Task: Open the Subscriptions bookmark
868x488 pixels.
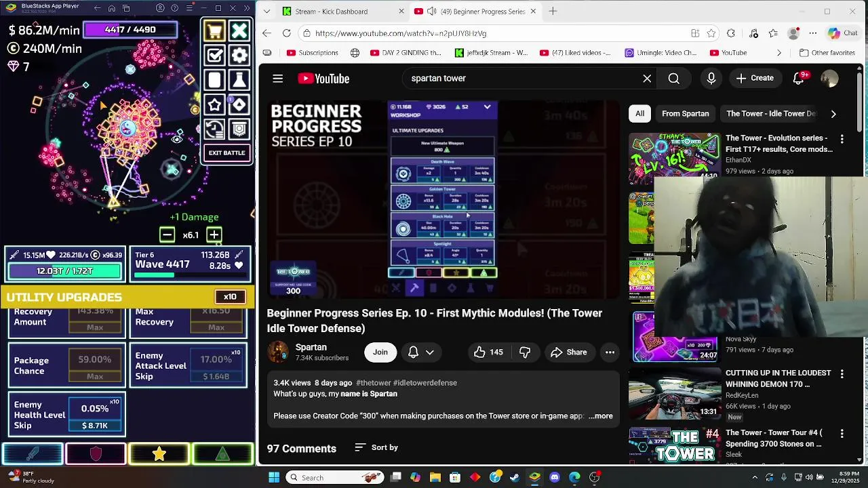Action: (x=313, y=53)
